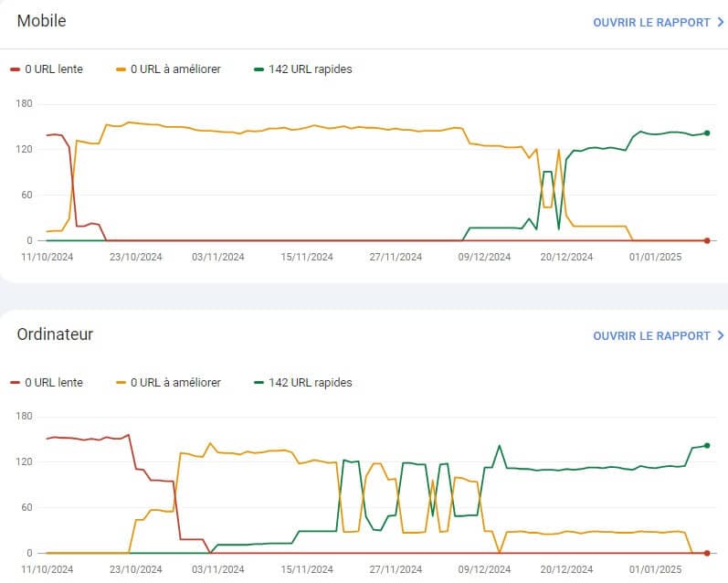Click the 27/11/2024 date on the Mobile axis
Image resolution: width=728 pixels, height=583 pixels.
click(396, 257)
